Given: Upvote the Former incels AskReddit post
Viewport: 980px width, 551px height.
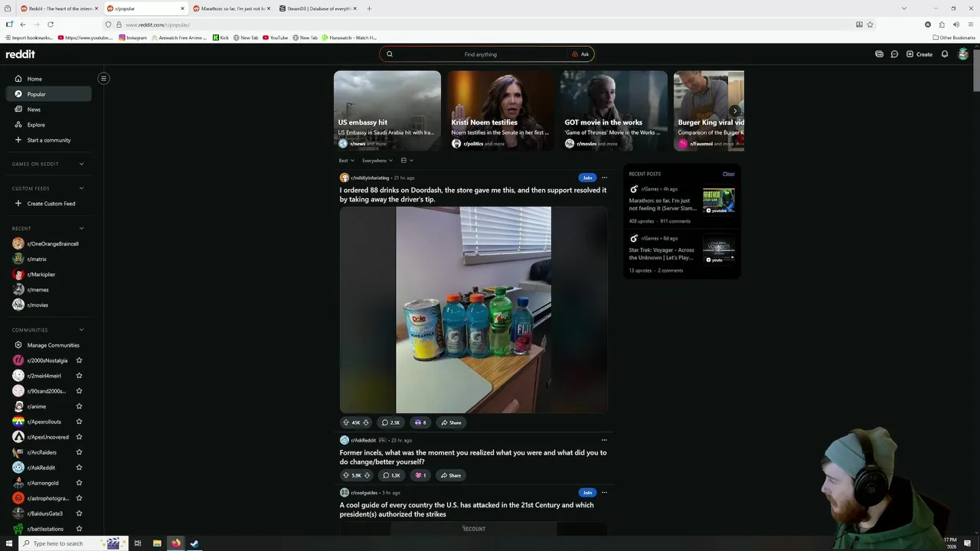Looking at the screenshot, I should [346, 475].
